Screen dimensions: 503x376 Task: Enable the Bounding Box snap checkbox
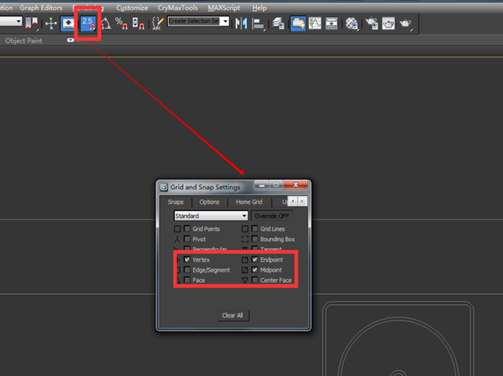pyautogui.click(x=255, y=239)
